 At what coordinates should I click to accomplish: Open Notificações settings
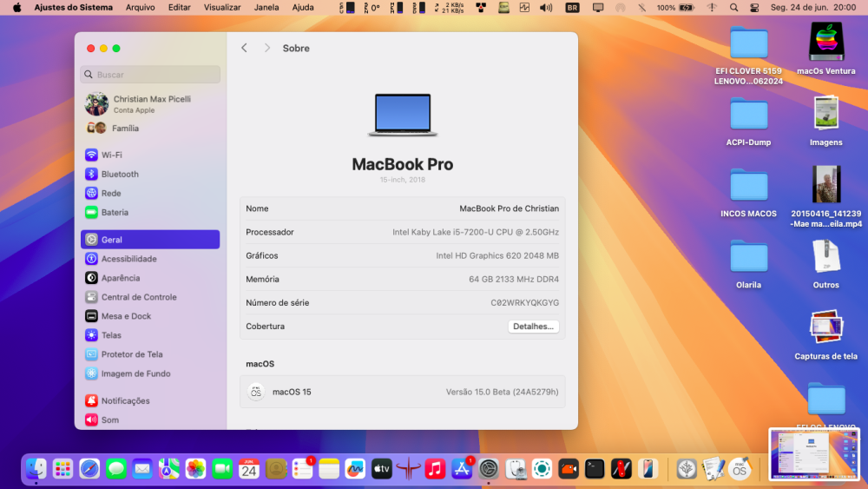point(150,400)
